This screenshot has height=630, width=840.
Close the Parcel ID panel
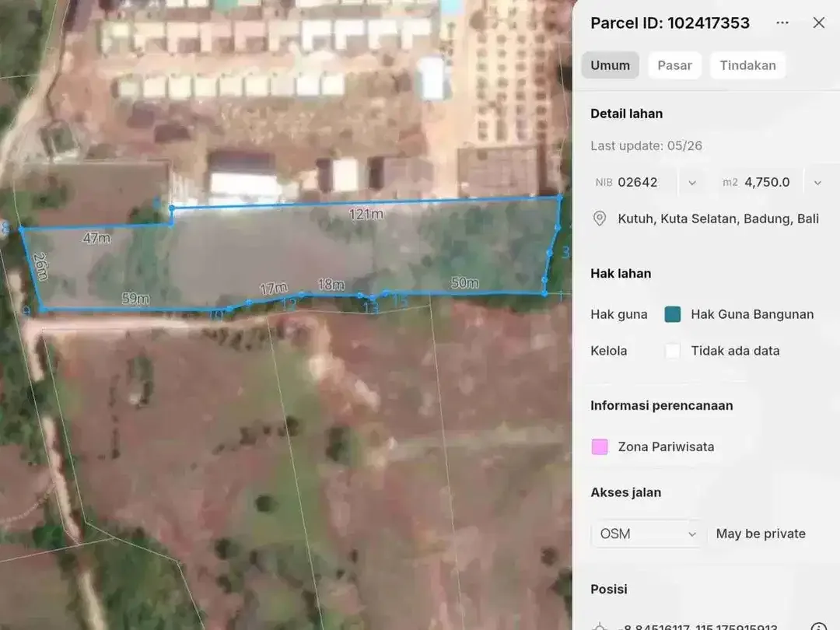(818, 23)
